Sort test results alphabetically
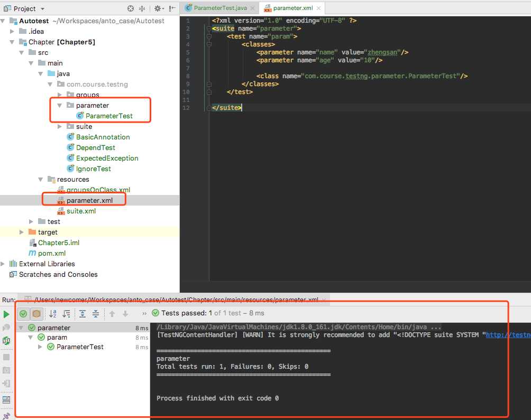This screenshot has width=531, height=420. click(x=53, y=314)
